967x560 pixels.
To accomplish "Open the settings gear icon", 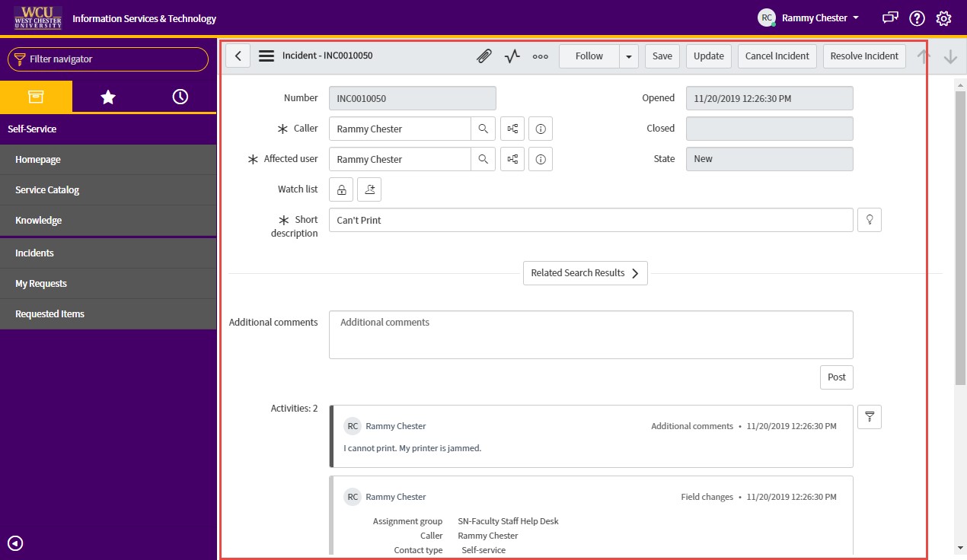I will coord(944,18).
